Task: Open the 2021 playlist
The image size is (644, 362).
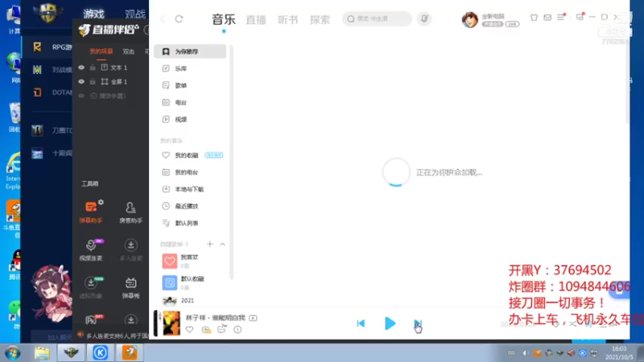Action: click(x=178, y=301)
